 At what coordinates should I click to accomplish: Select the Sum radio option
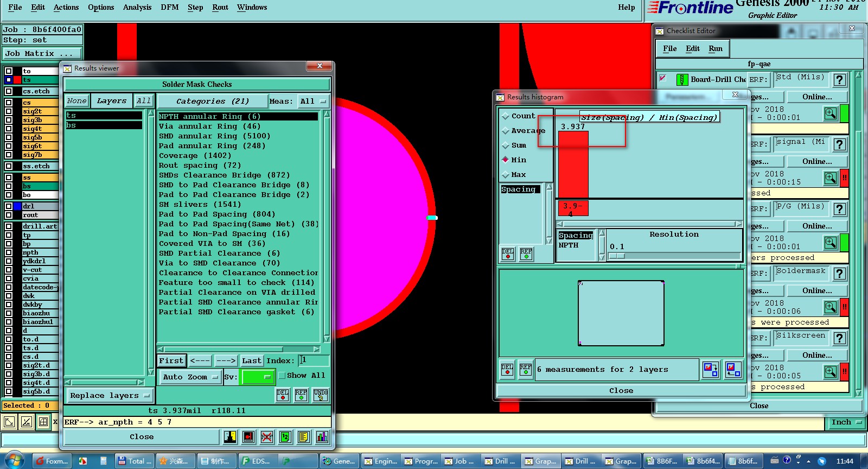pyautogui.click(x=506, y=145)
